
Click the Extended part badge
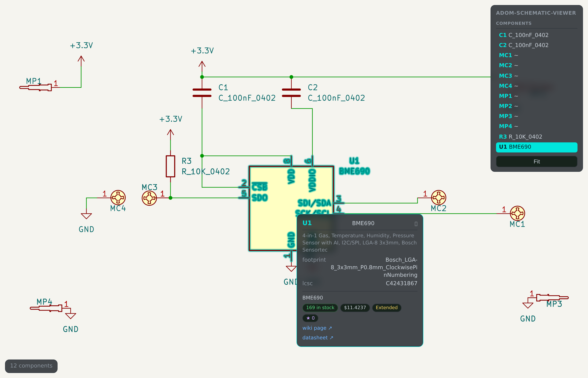pyautogui.click(x=387, y=308)
